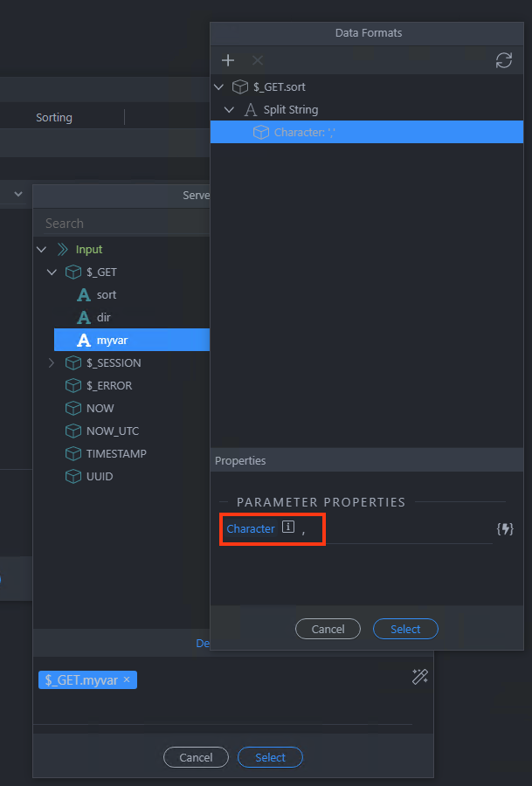
Task: Remove the $_GET.myvar tag
Action: click(x=127, y=679)
